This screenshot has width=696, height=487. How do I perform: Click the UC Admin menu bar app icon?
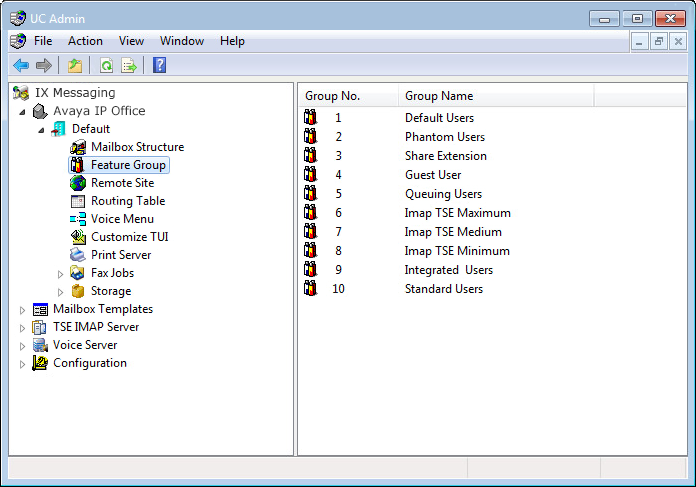18,41
